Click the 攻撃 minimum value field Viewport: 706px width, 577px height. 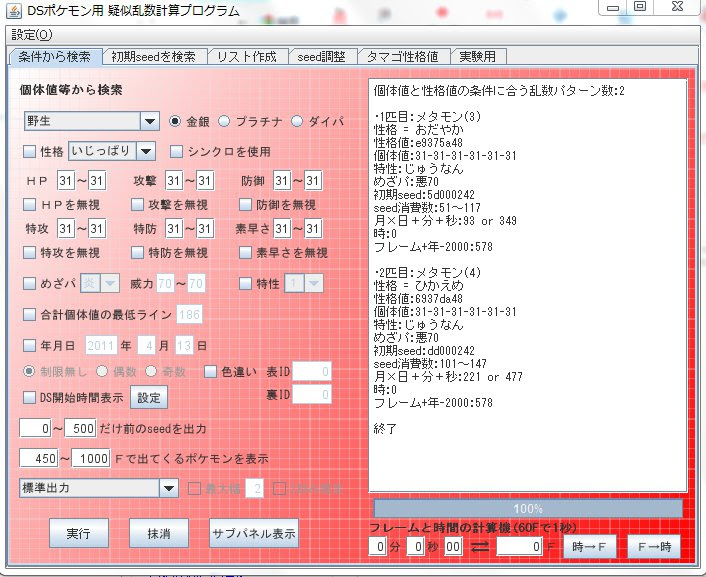tap(174, 181)
